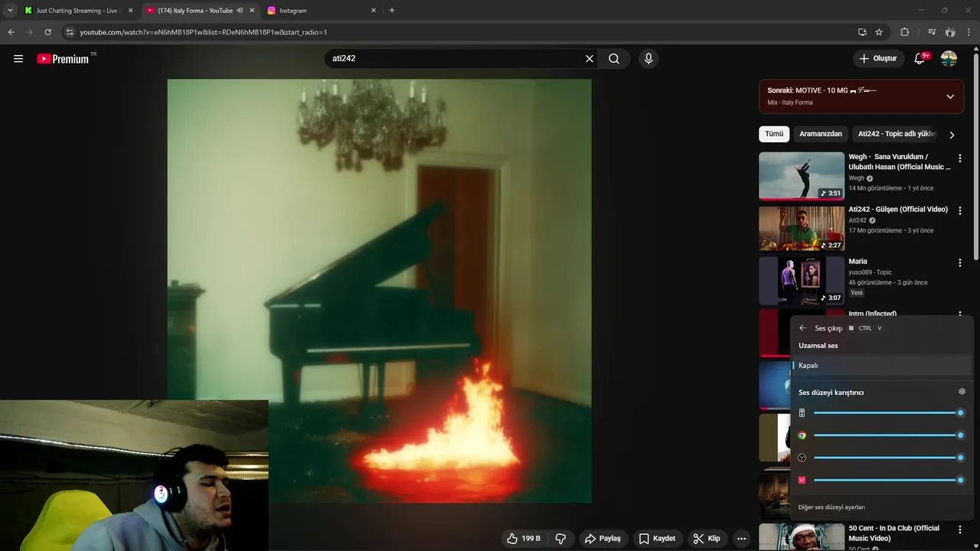Open options for the Maria video
The height and width of the screenshot is (551, 980).
pyautogui.click(x=960, y=262)
